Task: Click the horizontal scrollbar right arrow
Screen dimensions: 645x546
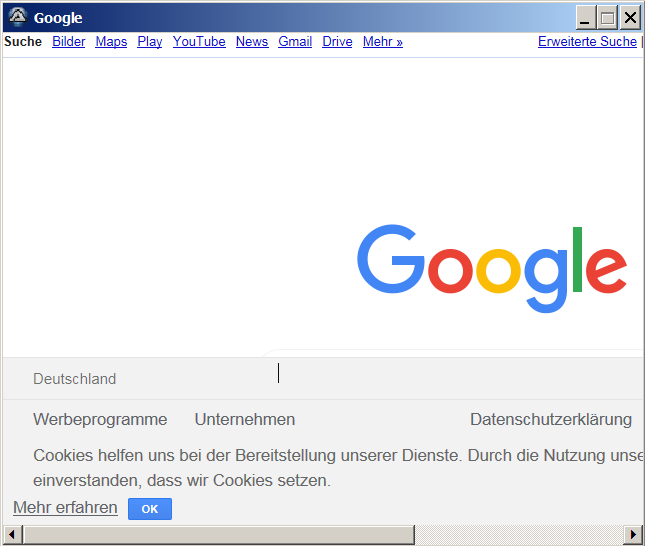Action: click(x=632, y=534)
